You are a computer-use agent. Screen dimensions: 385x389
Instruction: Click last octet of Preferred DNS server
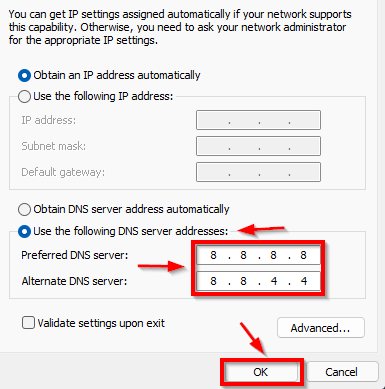[303, 255]
